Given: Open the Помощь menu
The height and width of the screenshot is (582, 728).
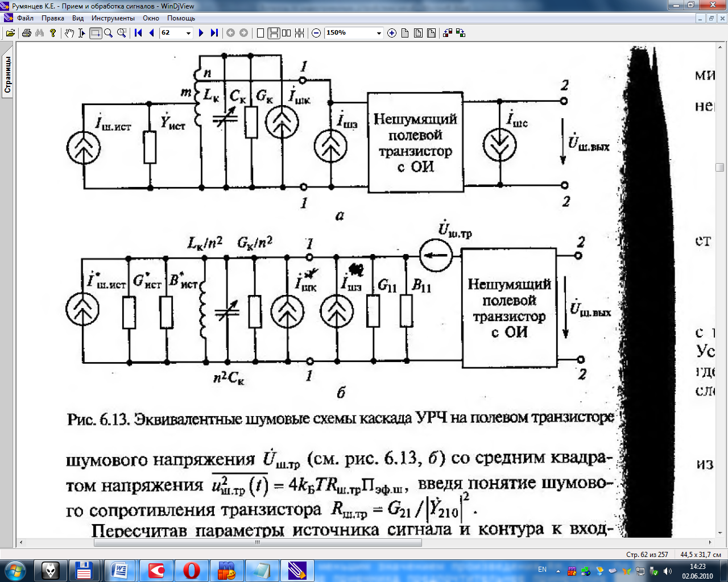Looking at the screenshot, I should (x=181, y=18).
